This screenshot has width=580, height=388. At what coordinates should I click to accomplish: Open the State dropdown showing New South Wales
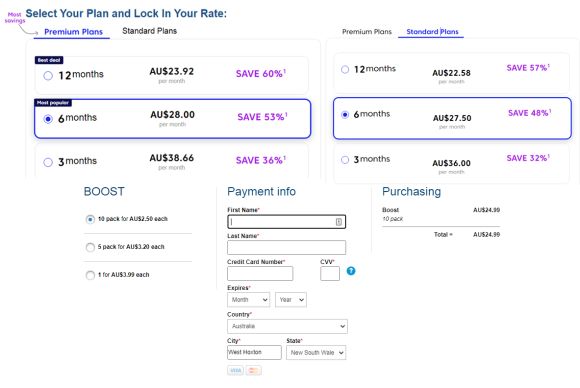coord(316,352)
